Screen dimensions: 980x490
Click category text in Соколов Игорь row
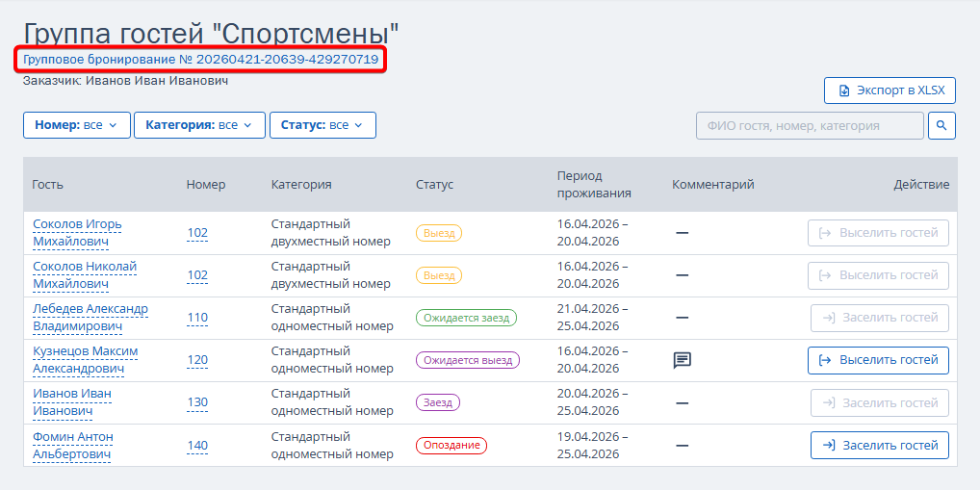(x=330, y=233)
